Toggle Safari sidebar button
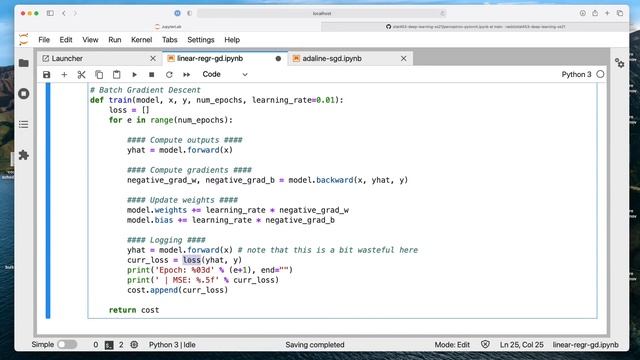Image resolution: width=640 pixels, height=360 pixels. (50, 13)
